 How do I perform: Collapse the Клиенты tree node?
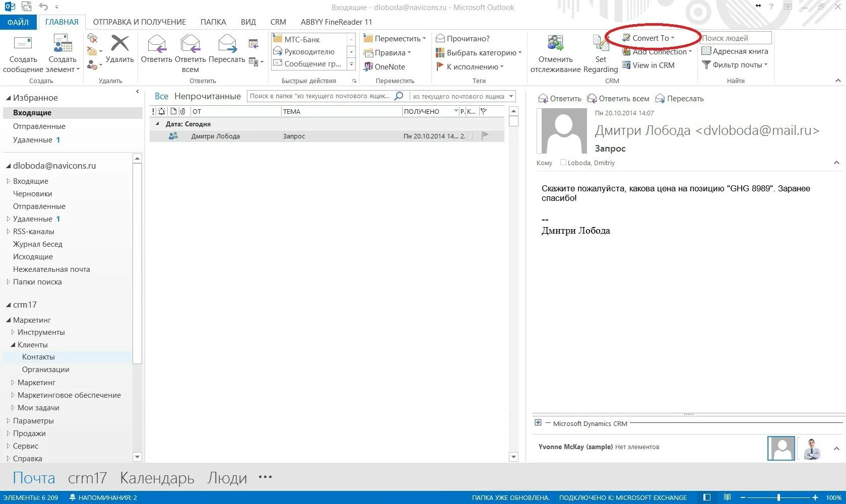[x=13, y=345]
